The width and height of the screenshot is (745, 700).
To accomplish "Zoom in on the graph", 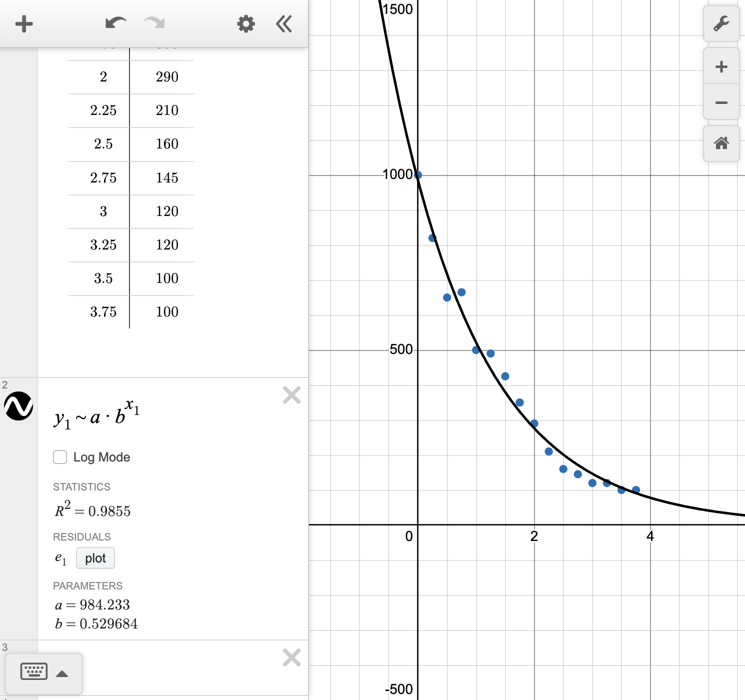I will coord(720,66).
